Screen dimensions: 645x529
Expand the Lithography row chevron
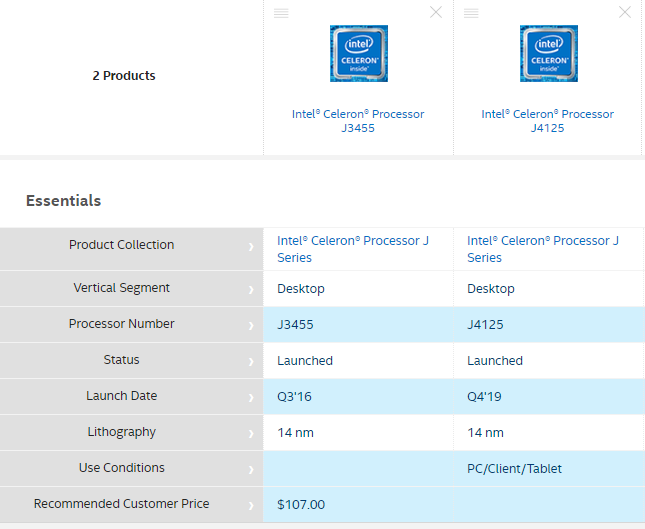(251, 434)
